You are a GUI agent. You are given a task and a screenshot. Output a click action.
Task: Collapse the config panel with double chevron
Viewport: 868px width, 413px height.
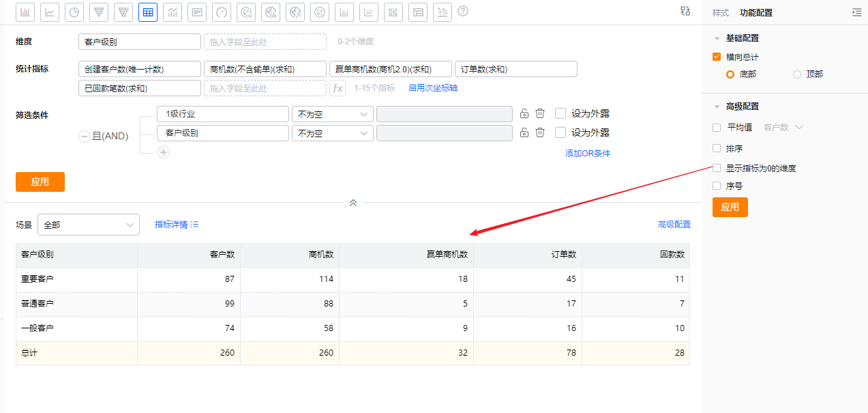click(353, 203)
